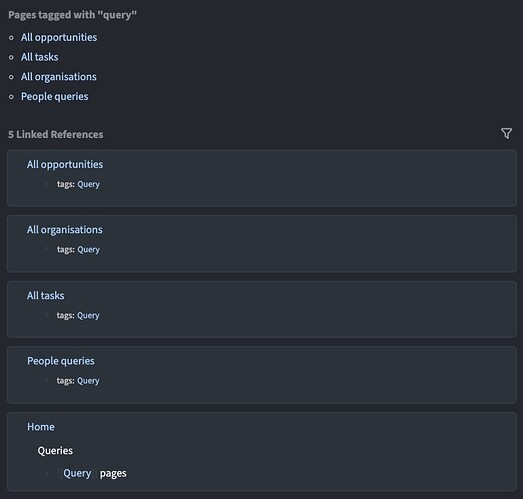Screen dimensions: 523x499
Task: Click bullet beside All tasks list item
Action: pyautogui.click(x=11, y=57)
